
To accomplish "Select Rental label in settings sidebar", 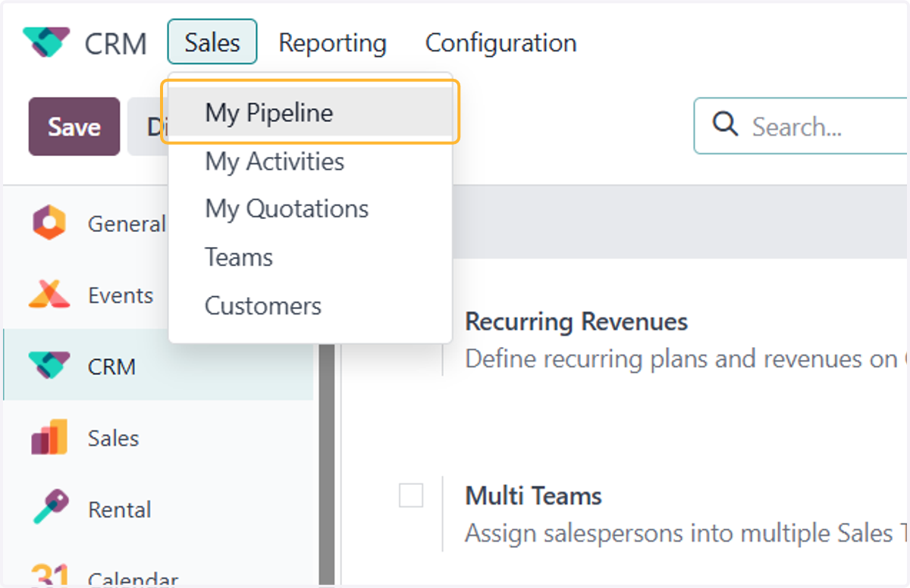I will (120, 509).
